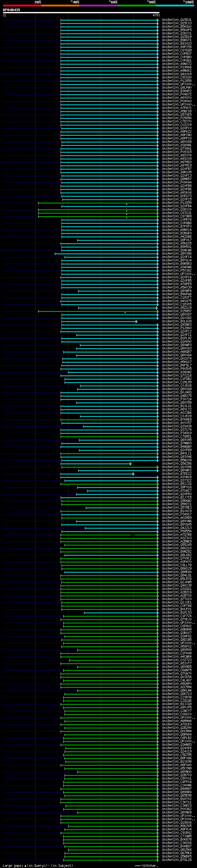Screen dimensions: 197x868
Task: Open hit UniRef100_Q38IX1
Action: pos(177,33)
